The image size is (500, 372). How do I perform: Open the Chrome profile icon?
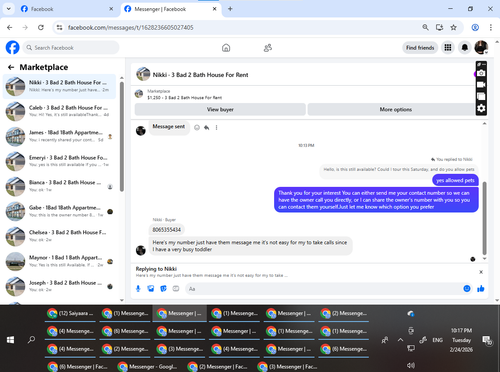click(475, 27)
